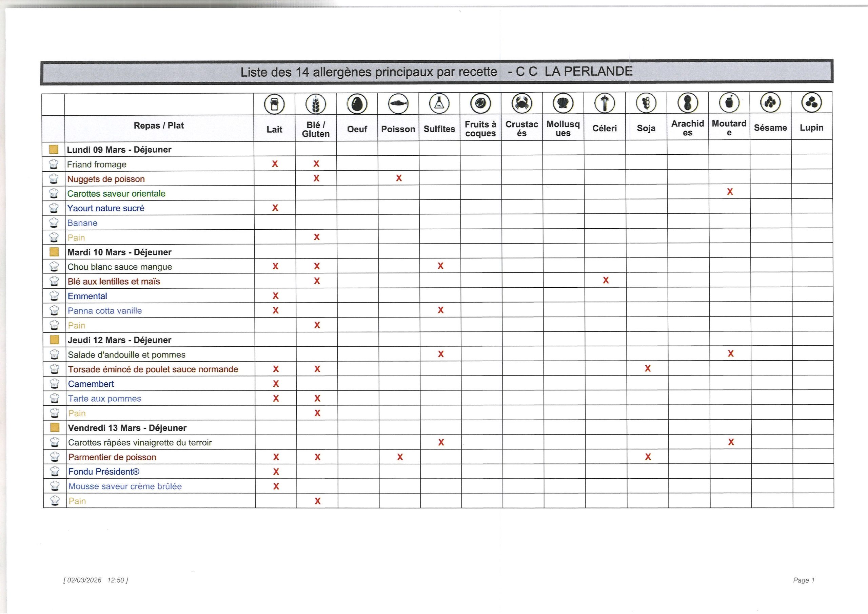The width and height of the screenshot is (868, 614).
Task: Click the shellfish mollusc allergen icon
Action: coord(563,103)
